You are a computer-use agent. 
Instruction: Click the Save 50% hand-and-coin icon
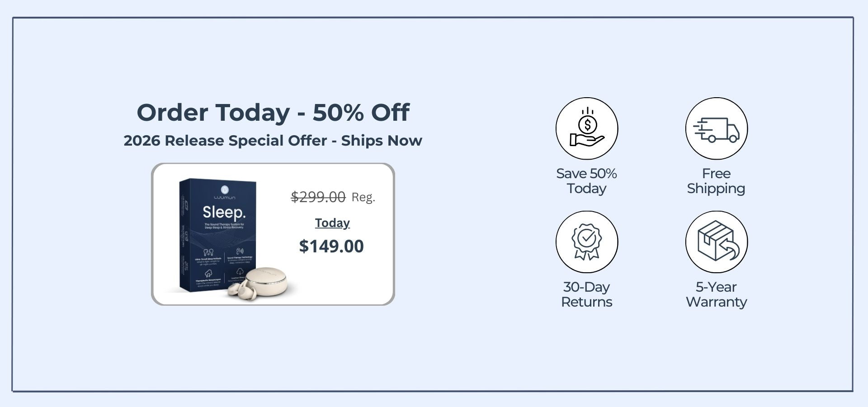[587, 128]
